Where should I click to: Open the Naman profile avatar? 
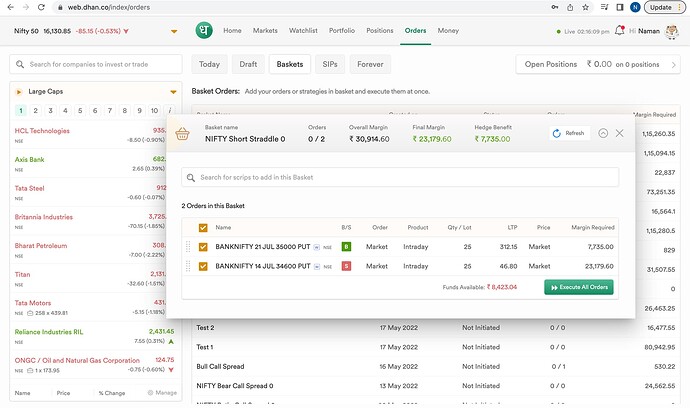tap(672, 31)
